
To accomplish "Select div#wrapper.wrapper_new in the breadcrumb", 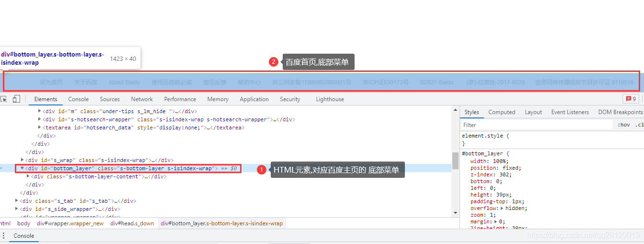I will [70, 223].
